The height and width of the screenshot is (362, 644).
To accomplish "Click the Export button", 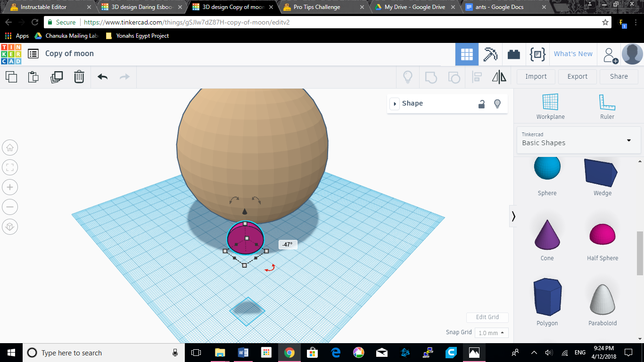I will pos(578,77).
